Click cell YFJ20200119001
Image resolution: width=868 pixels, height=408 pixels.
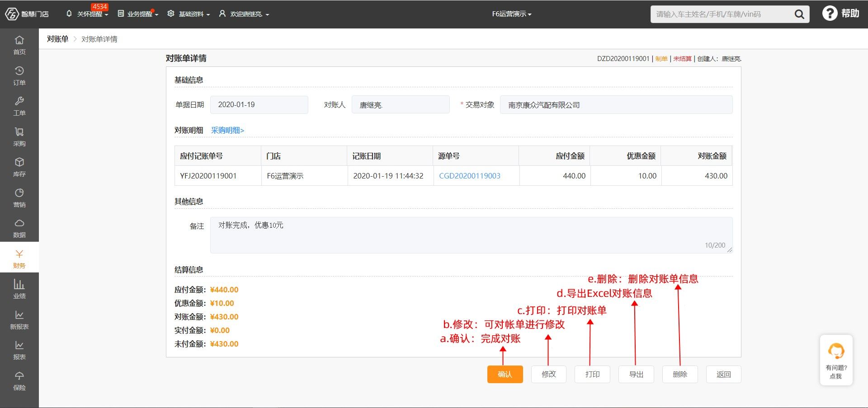tap(218, 176)
